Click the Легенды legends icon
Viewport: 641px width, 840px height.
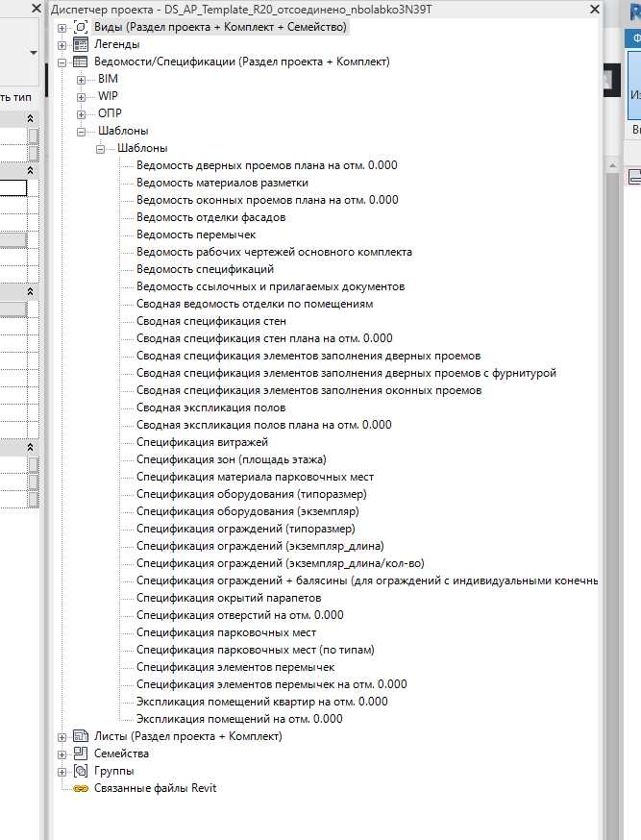point(81,44)
